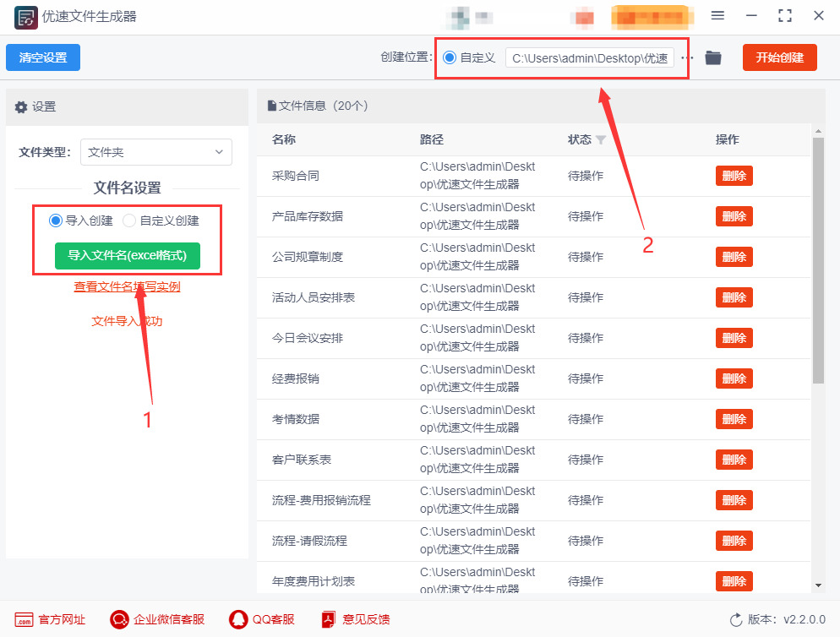The image size is (840, 637).
Task: Click version text v2.2.0.0
Action: click(x=805, y=620)
